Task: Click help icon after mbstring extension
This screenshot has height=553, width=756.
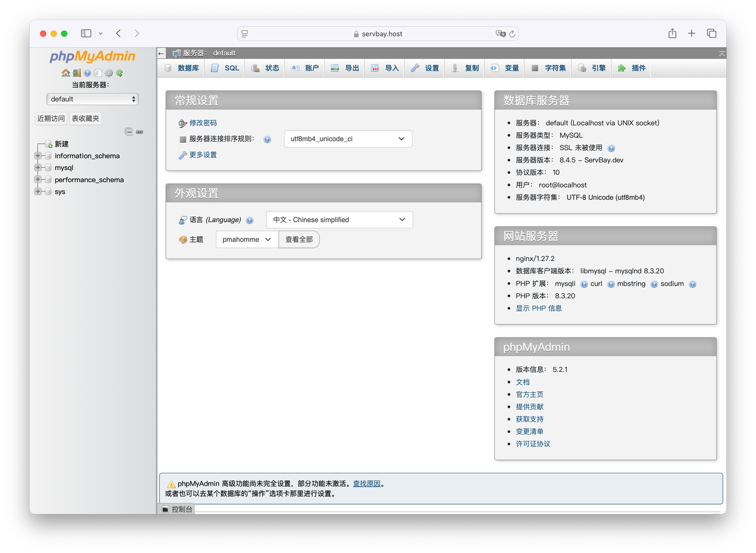Action: point(654,284)
